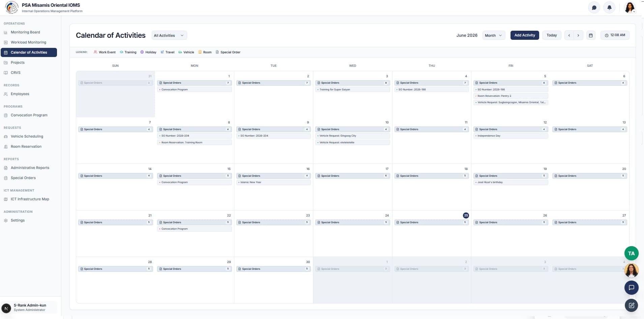
Task: Open the floating chat bubble button
Action: point(631,288)
